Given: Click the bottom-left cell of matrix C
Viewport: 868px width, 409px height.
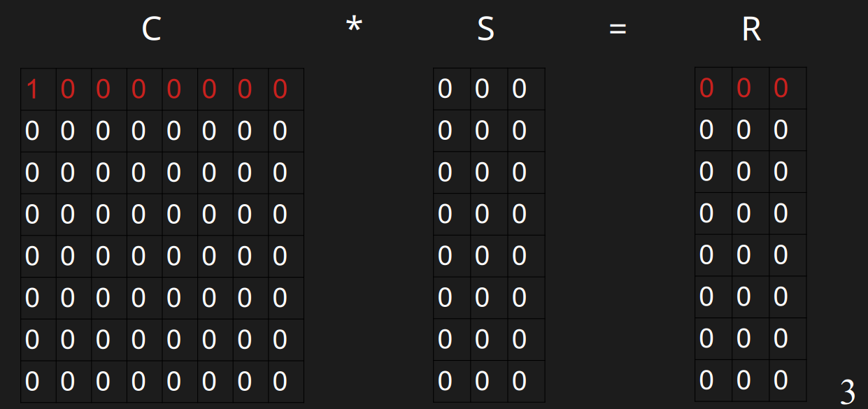Looking at the screenshot, I should [x=32, y=382].
